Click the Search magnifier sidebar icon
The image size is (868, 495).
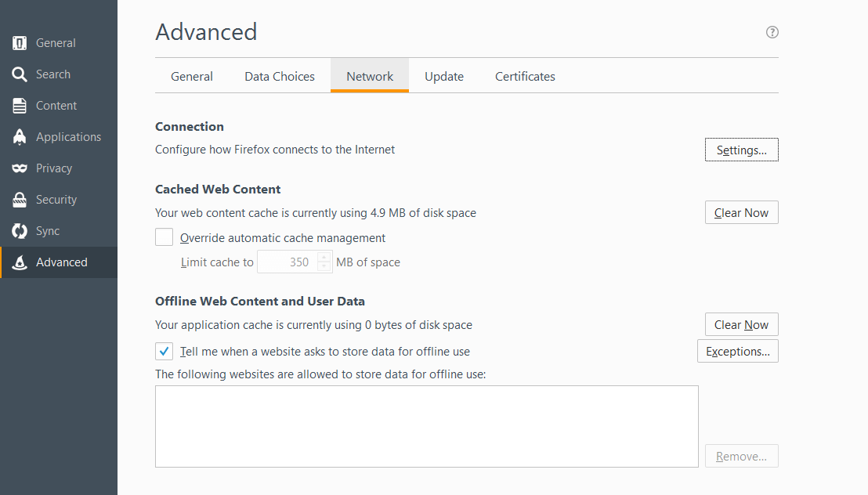click(x=20, y=74)
